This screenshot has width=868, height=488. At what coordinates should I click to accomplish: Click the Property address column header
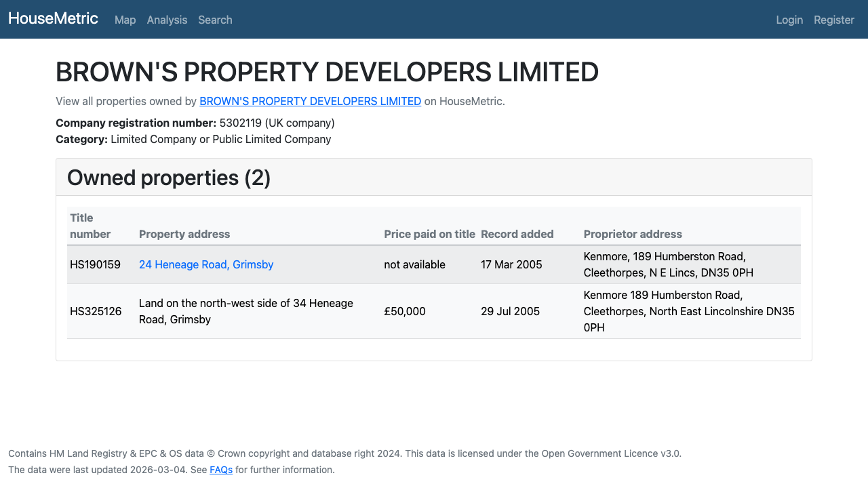pos(184,234)
